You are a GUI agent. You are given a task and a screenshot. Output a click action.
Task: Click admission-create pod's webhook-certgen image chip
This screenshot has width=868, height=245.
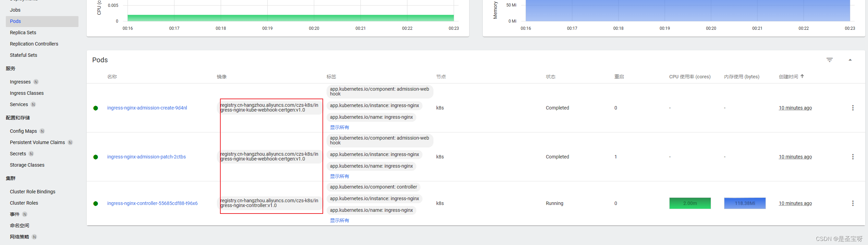270,107
